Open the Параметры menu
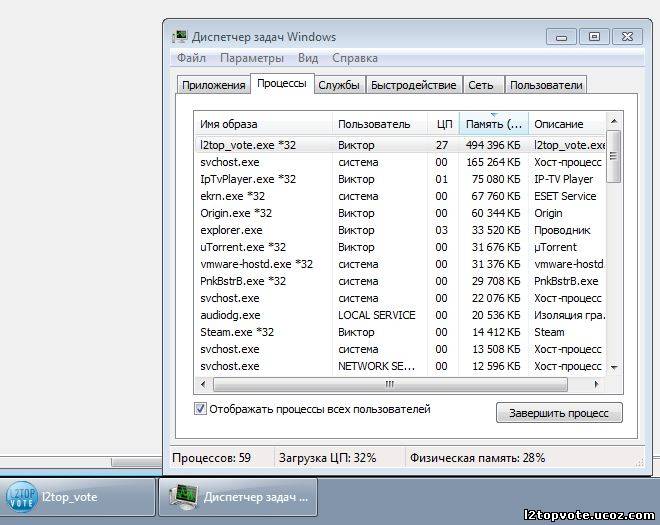This screenshot has height=525, width=660. coord(252,58)
